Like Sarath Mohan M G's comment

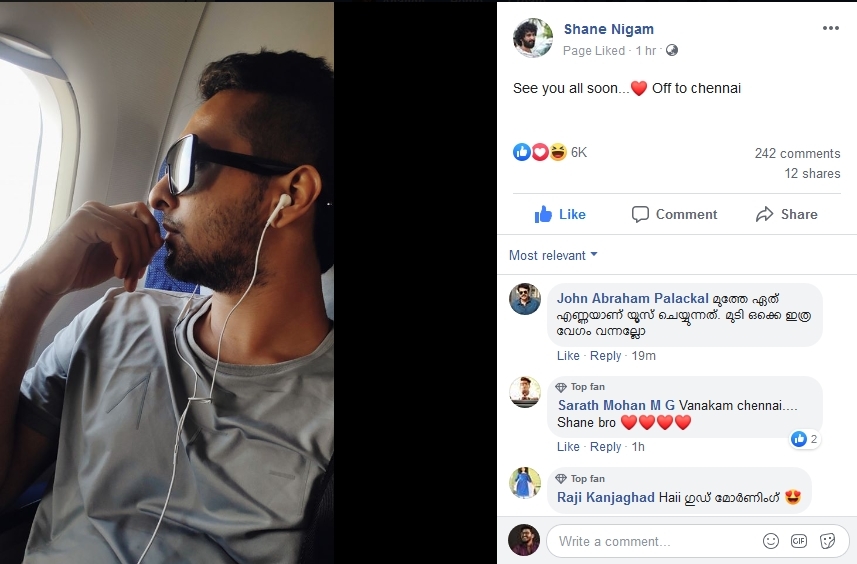[x=568, y=447]
